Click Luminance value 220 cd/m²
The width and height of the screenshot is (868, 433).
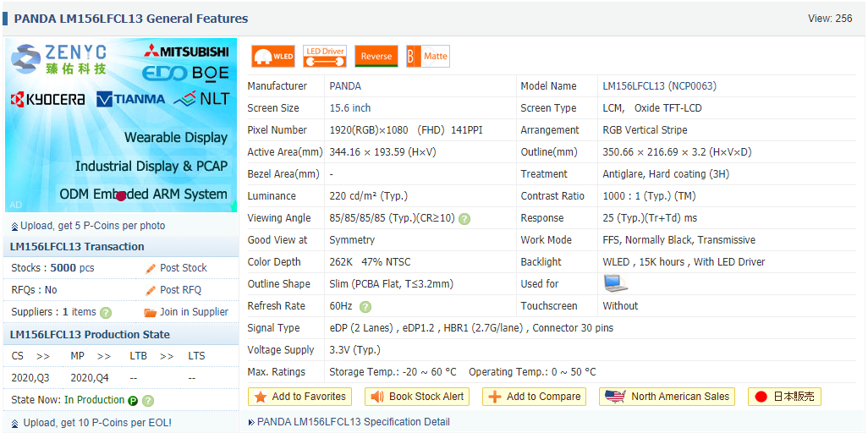(x=368, y=196)
